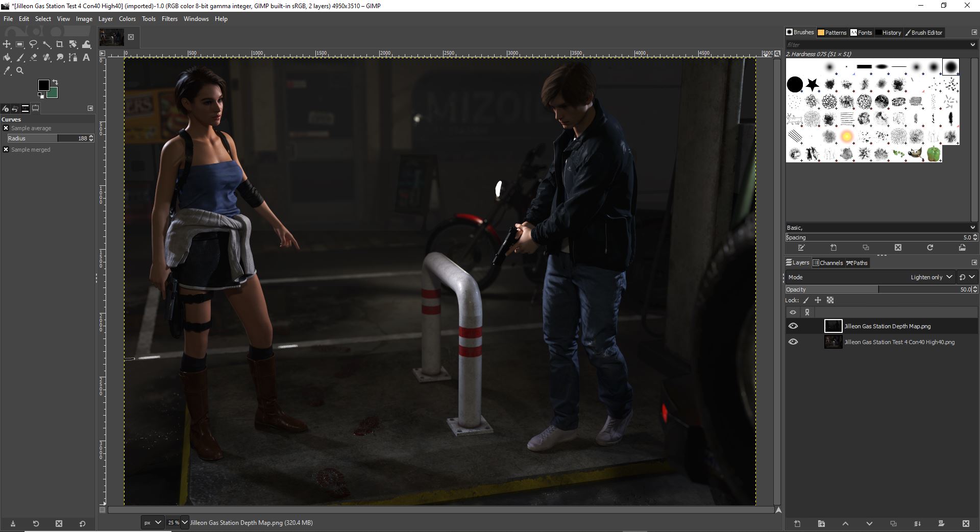Open the Brush Editor tab
The height and width of the screenshot is (532, 980).
point(924,33)
